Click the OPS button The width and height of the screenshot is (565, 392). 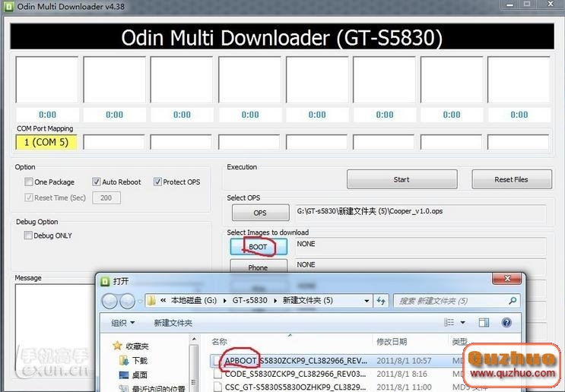point(260,213)
